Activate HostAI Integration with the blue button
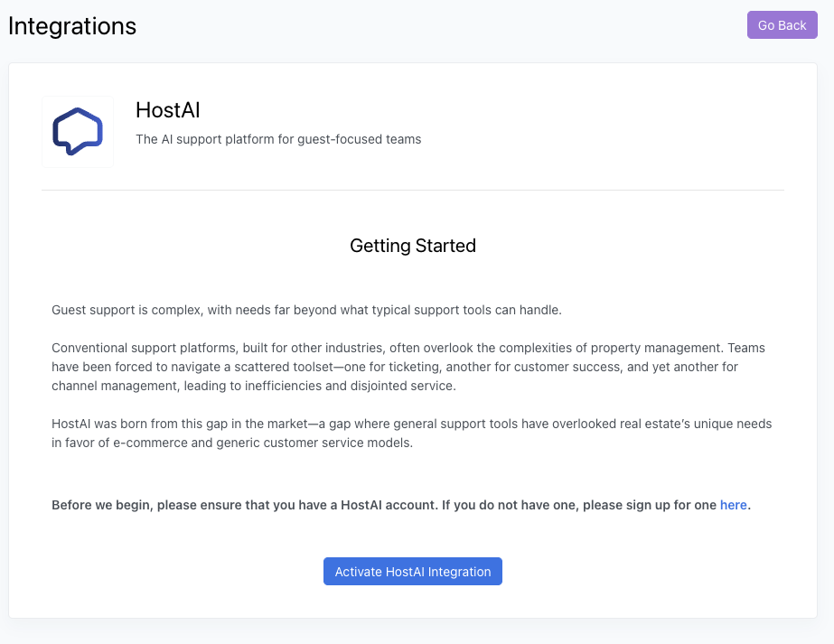834x644 pixels. coord(413,572)
